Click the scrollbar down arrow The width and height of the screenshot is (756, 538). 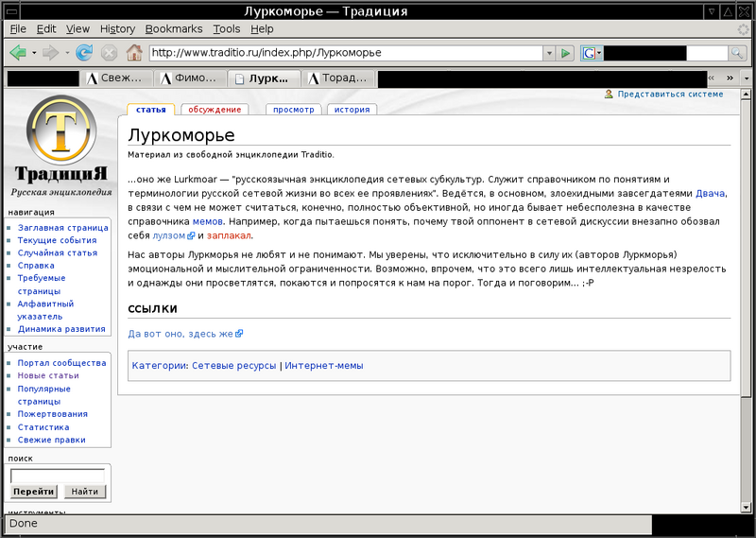(x=746, y=507)
